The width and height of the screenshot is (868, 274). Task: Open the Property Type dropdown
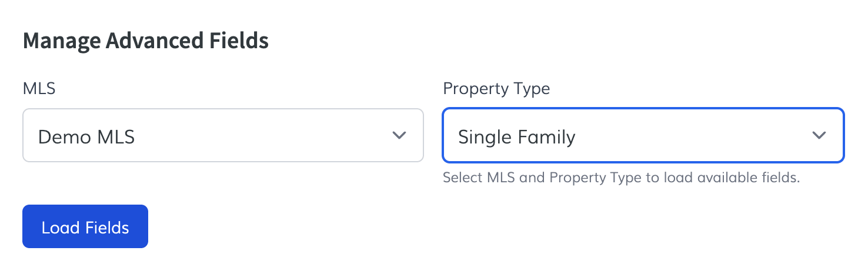[643, 135]
